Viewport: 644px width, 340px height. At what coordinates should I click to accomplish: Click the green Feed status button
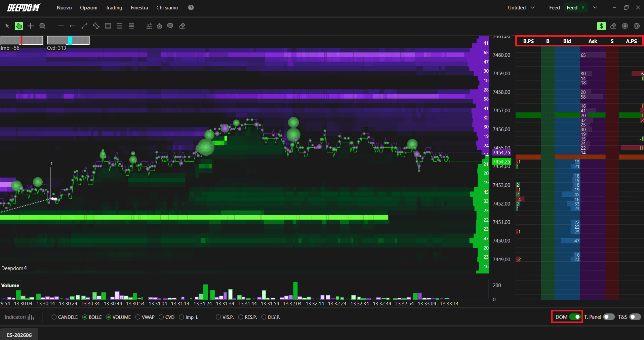(x=576, y=7)
